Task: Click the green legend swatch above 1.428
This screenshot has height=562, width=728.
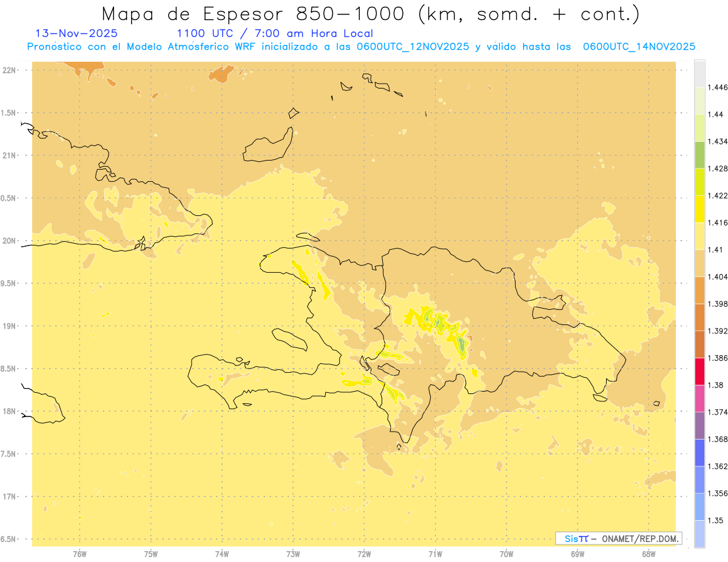Action: [699, 155]
